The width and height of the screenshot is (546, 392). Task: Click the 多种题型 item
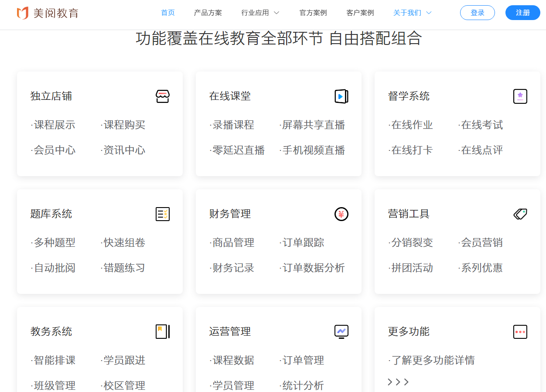coord(53,243)
